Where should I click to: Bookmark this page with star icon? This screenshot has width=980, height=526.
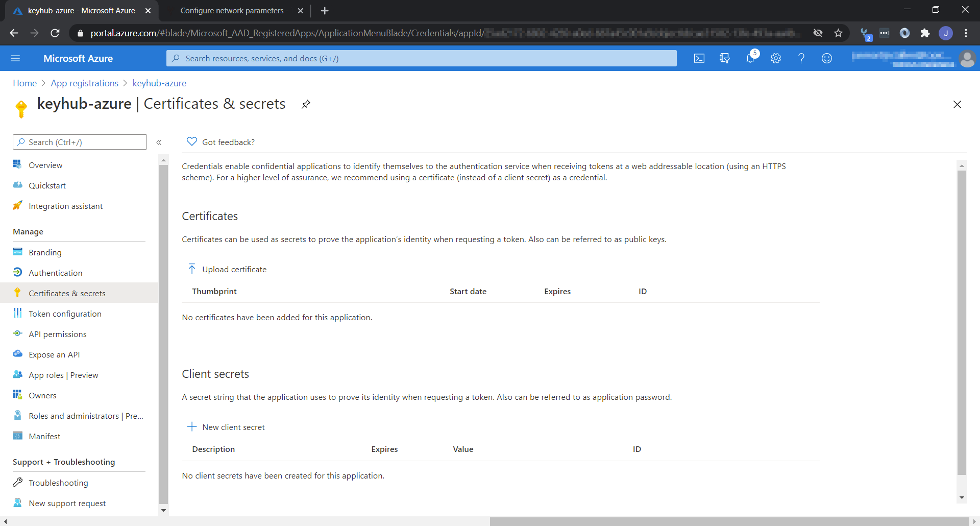(838, 33)
